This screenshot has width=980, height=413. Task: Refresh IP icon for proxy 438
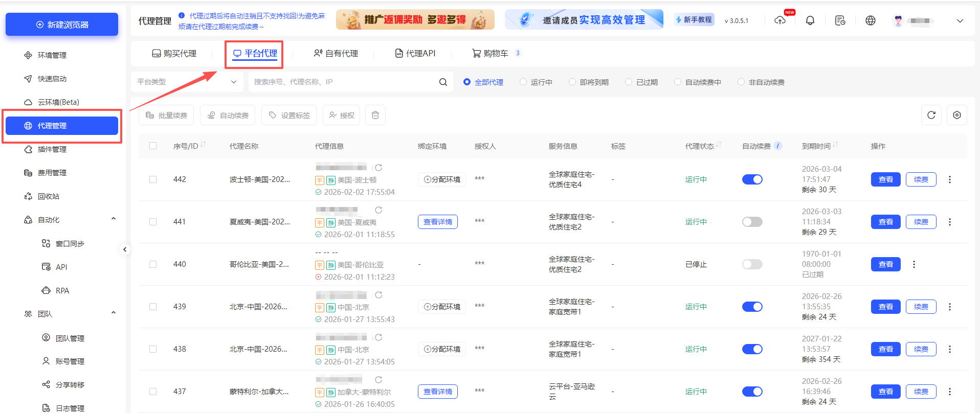pos(378,337)
